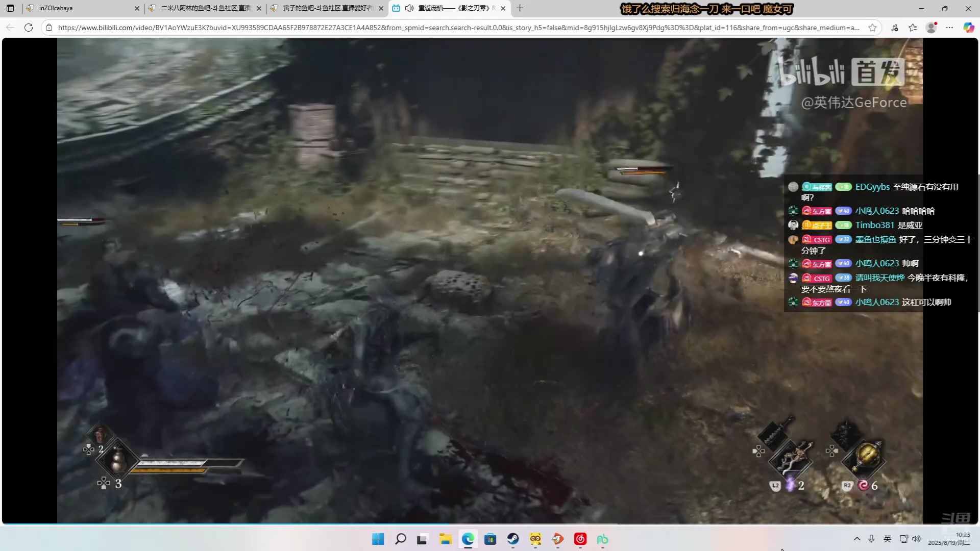Launch Copilot from the toolbar
Screen dimensions: 980x551
tap(968, 28)
